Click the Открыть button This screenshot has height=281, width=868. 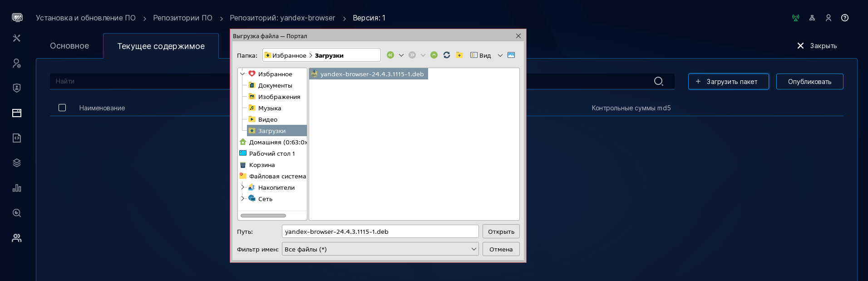tap(501, 232)
